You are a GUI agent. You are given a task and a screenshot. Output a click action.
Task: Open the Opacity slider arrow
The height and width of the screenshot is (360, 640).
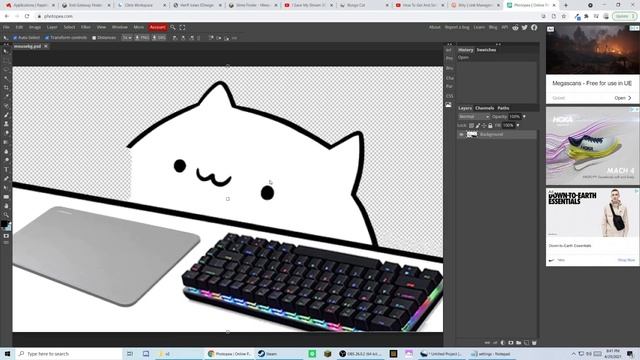(524, 117)
